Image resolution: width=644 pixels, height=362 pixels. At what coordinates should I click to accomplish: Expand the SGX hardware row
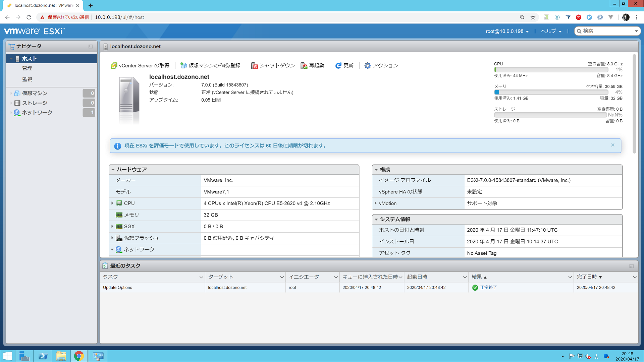[x=112, y=226]
